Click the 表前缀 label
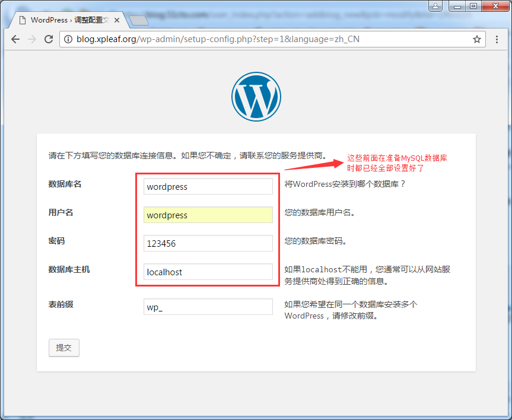The width and height of the screenshot is (512, 420). coord(61,304)
